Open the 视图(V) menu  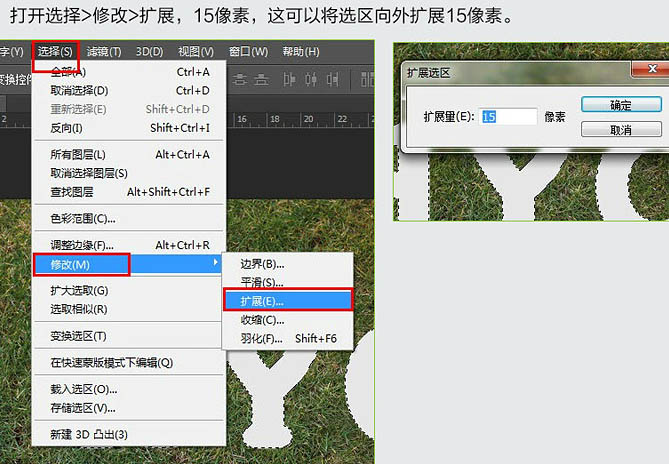coord(196,52)
